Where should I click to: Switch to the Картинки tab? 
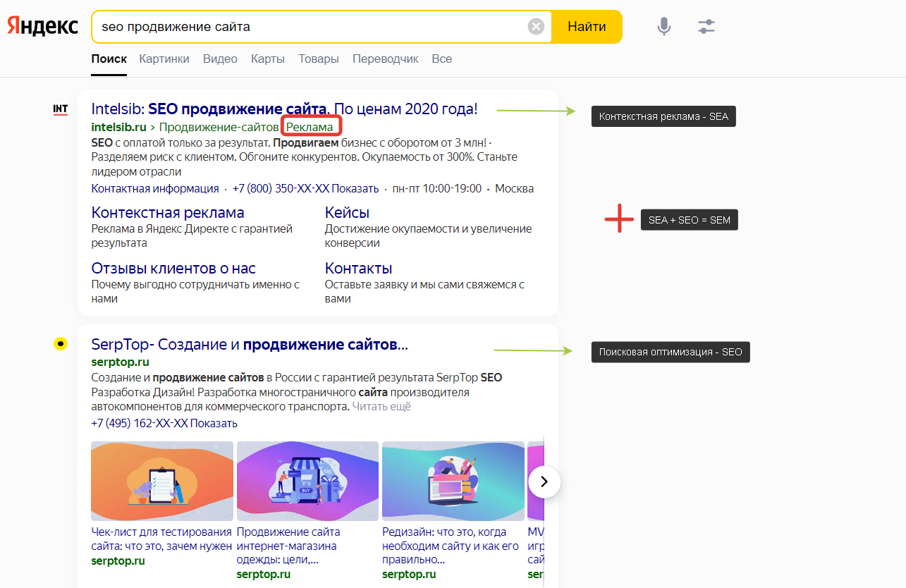coord(164,59)
